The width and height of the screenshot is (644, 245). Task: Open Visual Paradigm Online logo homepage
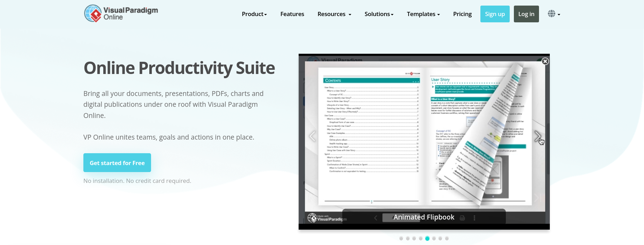coord(121,14)
